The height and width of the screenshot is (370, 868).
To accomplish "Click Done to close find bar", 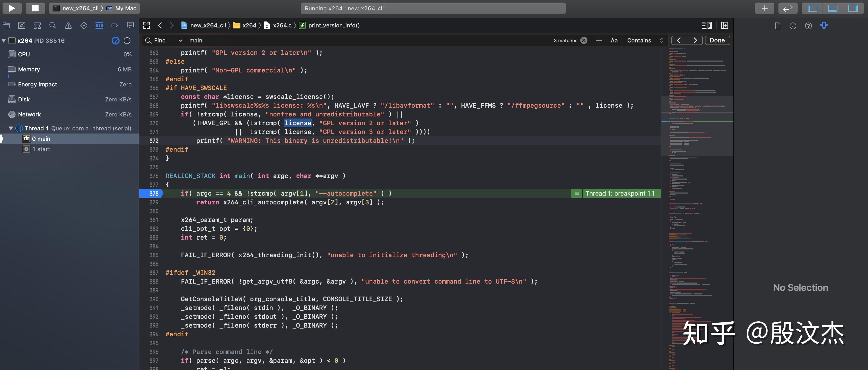I will (x=717, y=40).
